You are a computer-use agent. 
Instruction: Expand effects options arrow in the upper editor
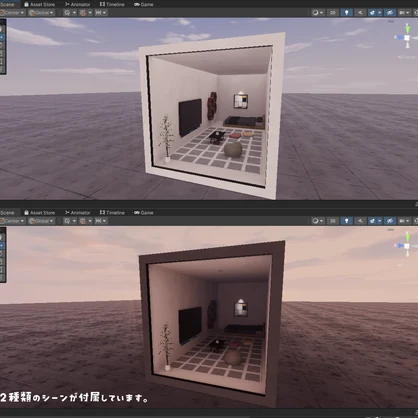[x=379, y=13]
